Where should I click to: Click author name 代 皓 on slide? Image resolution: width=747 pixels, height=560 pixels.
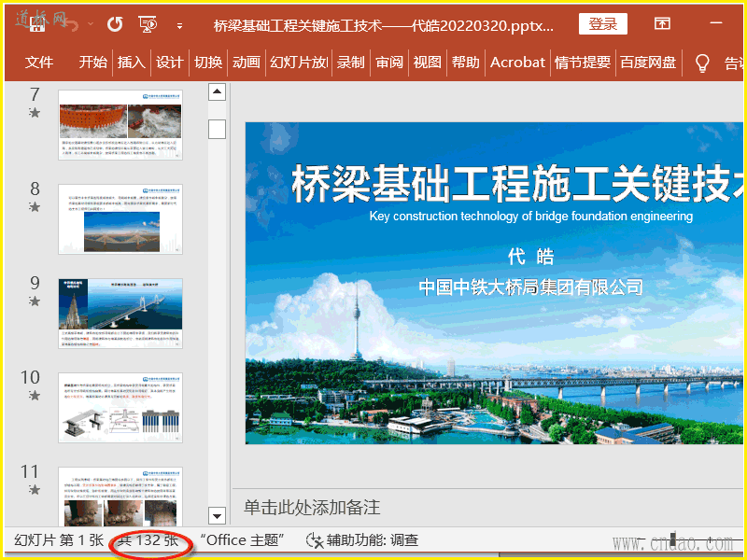pos(530,257)
